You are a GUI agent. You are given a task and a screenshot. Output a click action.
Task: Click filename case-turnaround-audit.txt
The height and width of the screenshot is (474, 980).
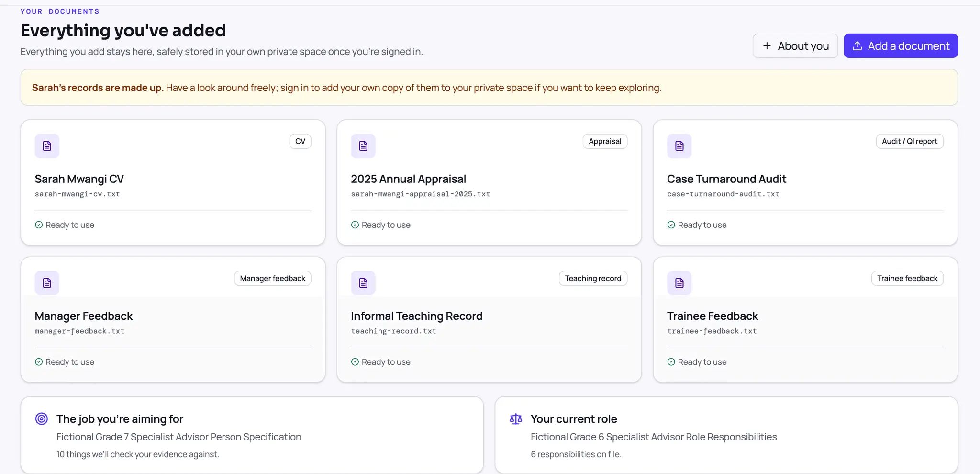click(724, 194)
